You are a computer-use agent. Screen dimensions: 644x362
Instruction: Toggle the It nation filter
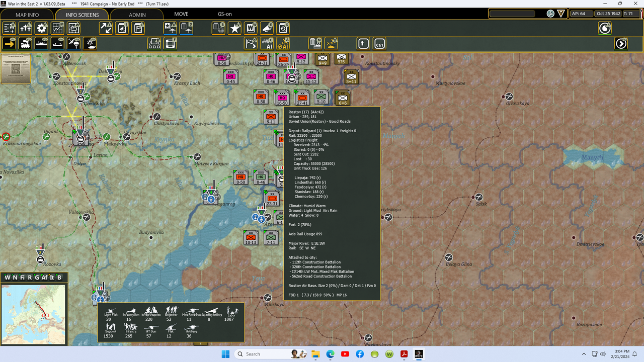click(52, 278)
